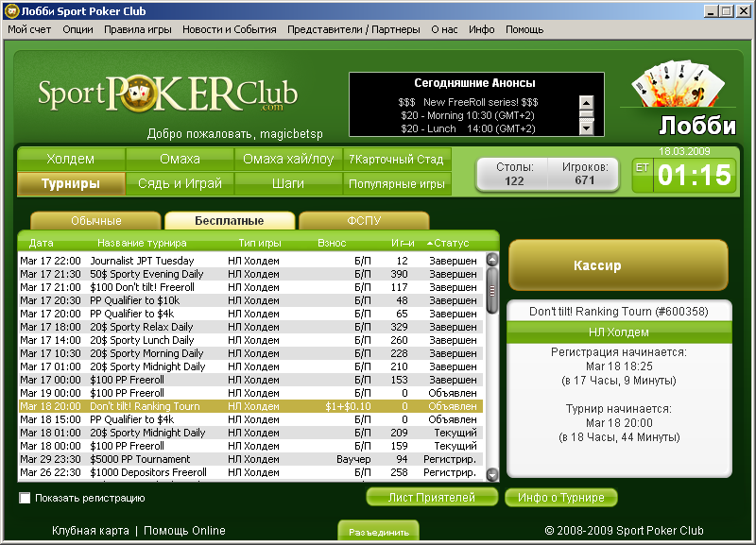Enable the 'Показать регистрацию' checkbox
Viewport: 756px width, 545px height.
pos(25,498)
